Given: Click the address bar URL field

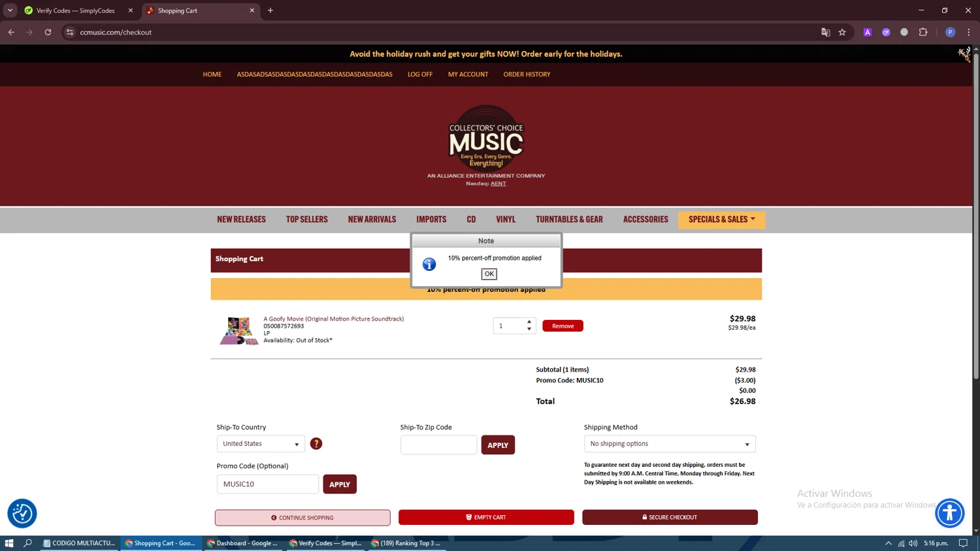Looking at the screenshot, I should (x=444, y=32).
